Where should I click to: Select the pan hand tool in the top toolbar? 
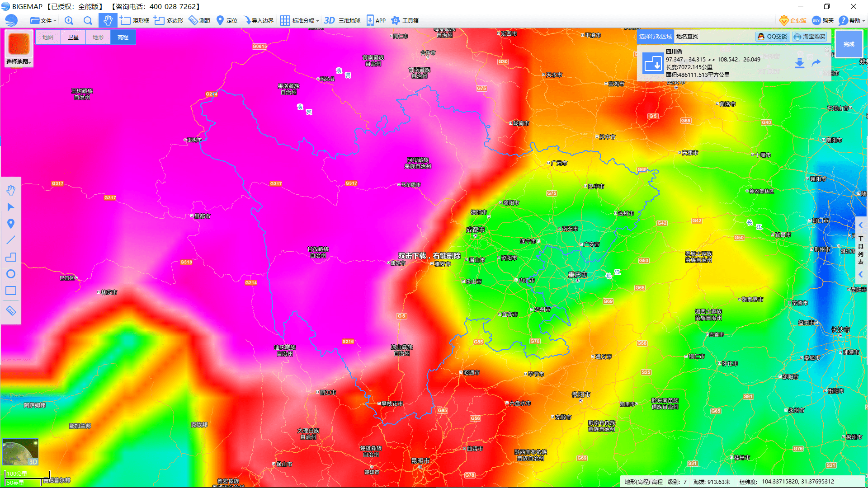click(x=108, y=20)
